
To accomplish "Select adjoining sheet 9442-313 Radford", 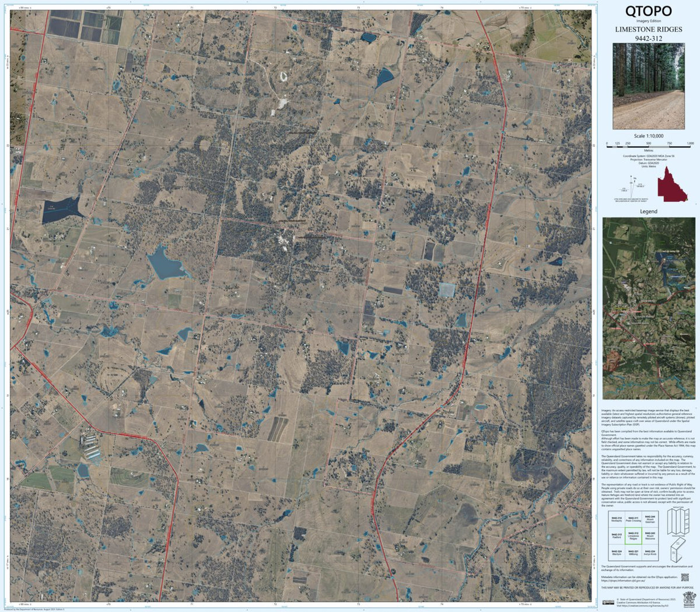I will 617,535.
